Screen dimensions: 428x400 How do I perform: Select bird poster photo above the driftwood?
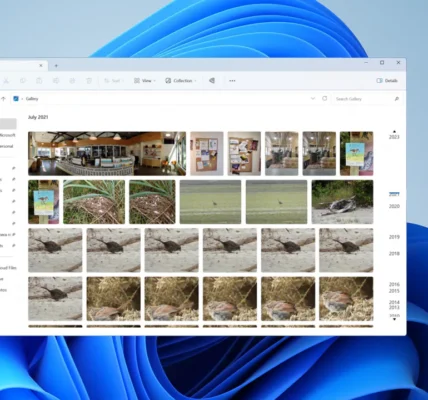tap(356, 153)
